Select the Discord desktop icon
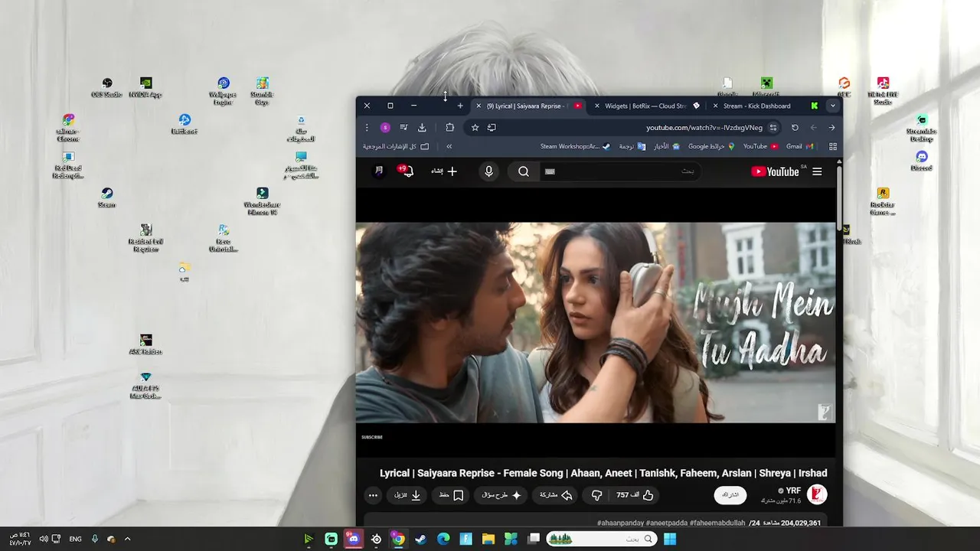The image size is (980, 551). (x=922, y=161)
